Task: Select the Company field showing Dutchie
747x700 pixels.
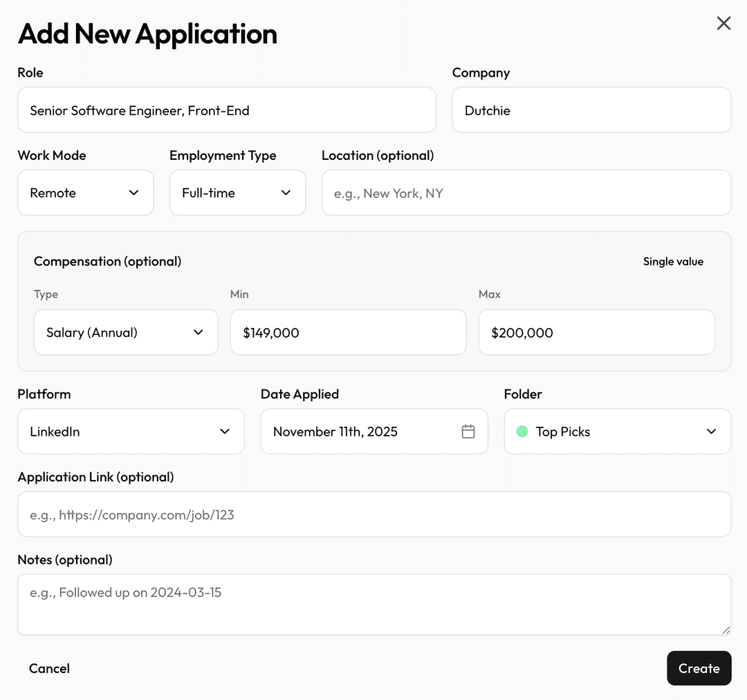Action: (x=591, y=110)
